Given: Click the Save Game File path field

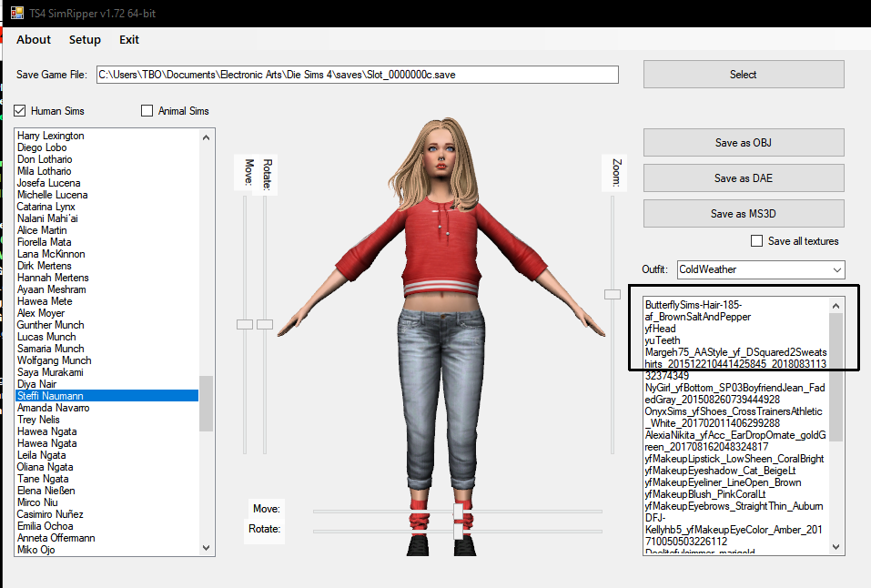Looking at the screenshot, I should pos(357,74).
